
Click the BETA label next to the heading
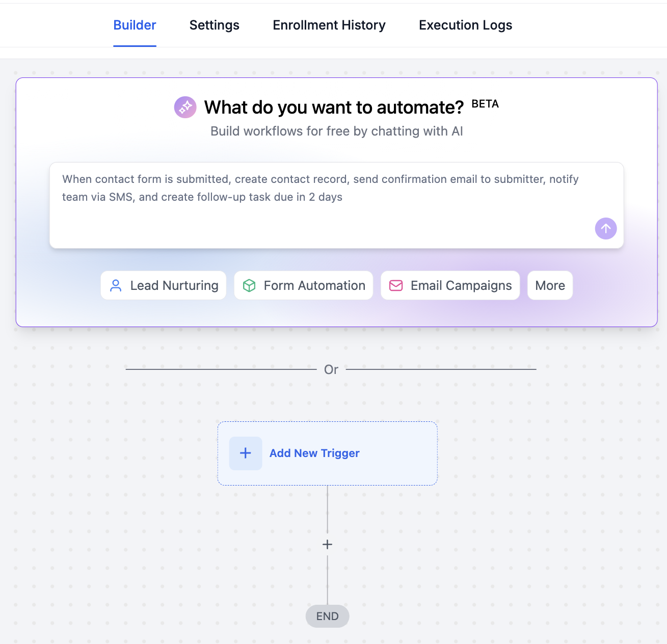coord(485,104)
